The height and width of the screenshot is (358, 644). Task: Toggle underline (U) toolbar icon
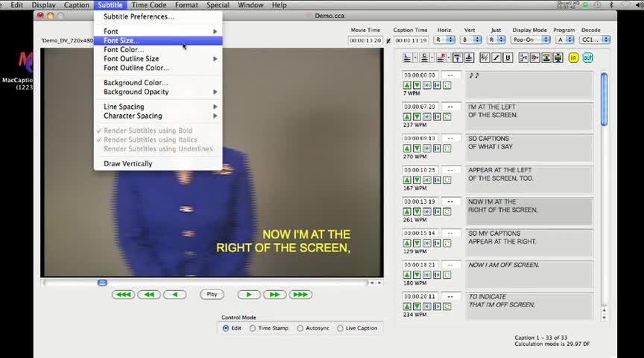click(x=508, y=58)
